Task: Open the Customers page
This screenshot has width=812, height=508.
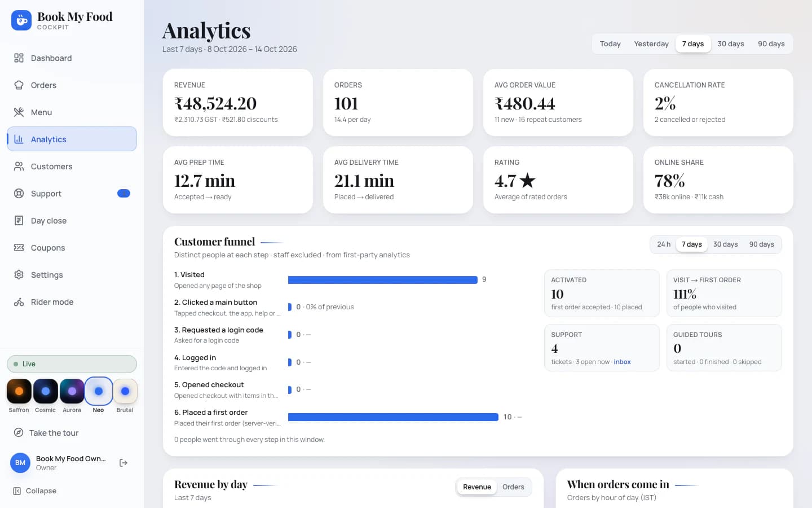Action: click(x=72, y=167)
